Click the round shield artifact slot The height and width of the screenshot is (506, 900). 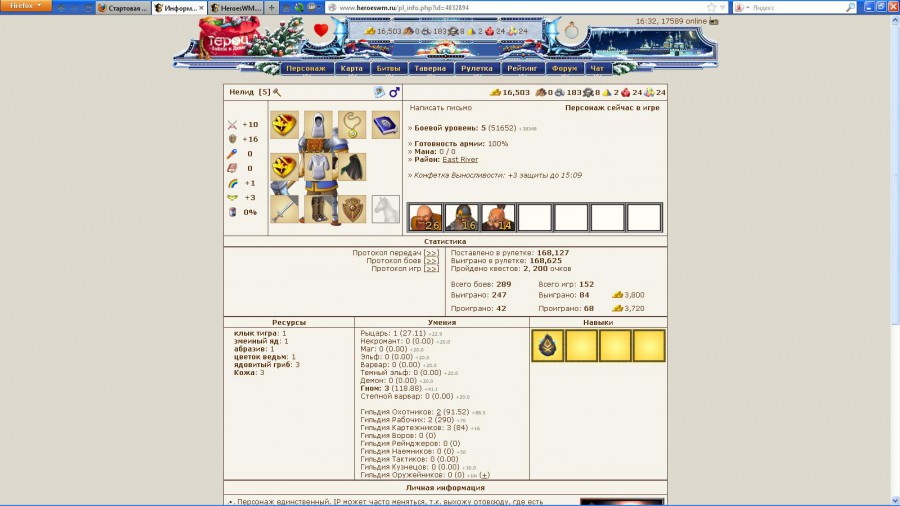click(352, 209)
